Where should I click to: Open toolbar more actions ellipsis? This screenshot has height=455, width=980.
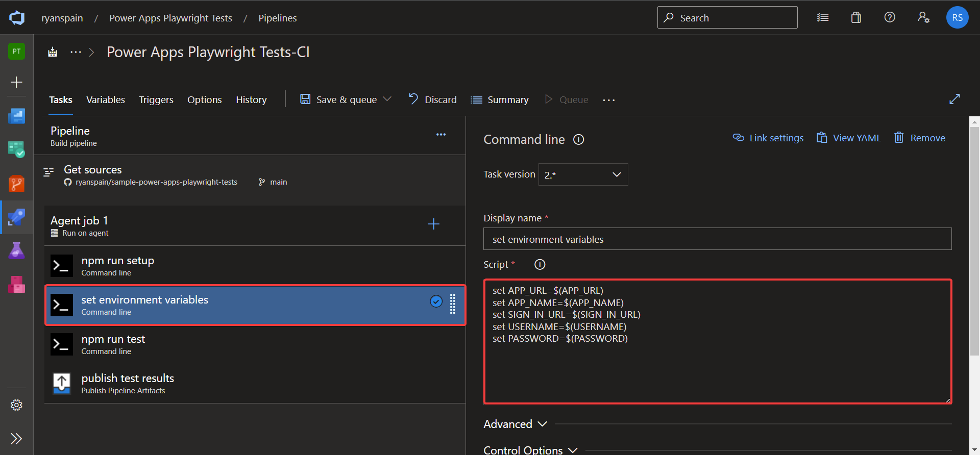pos(608,100)
